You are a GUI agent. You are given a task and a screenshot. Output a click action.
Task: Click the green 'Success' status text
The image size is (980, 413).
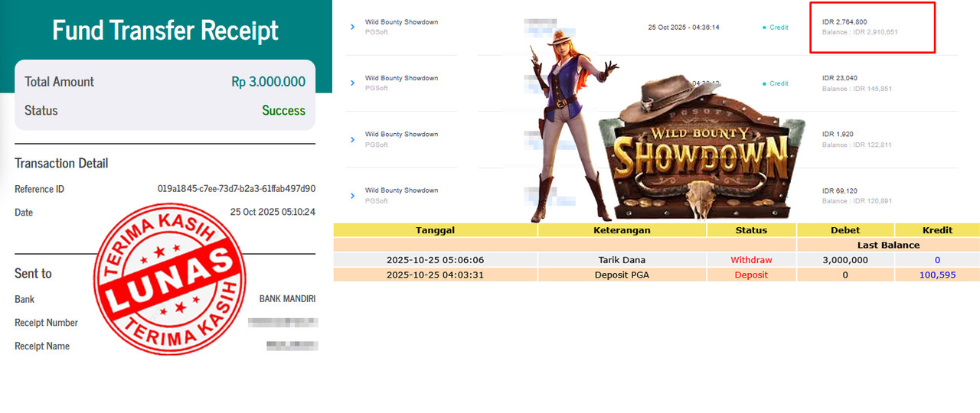click(283, 111)
